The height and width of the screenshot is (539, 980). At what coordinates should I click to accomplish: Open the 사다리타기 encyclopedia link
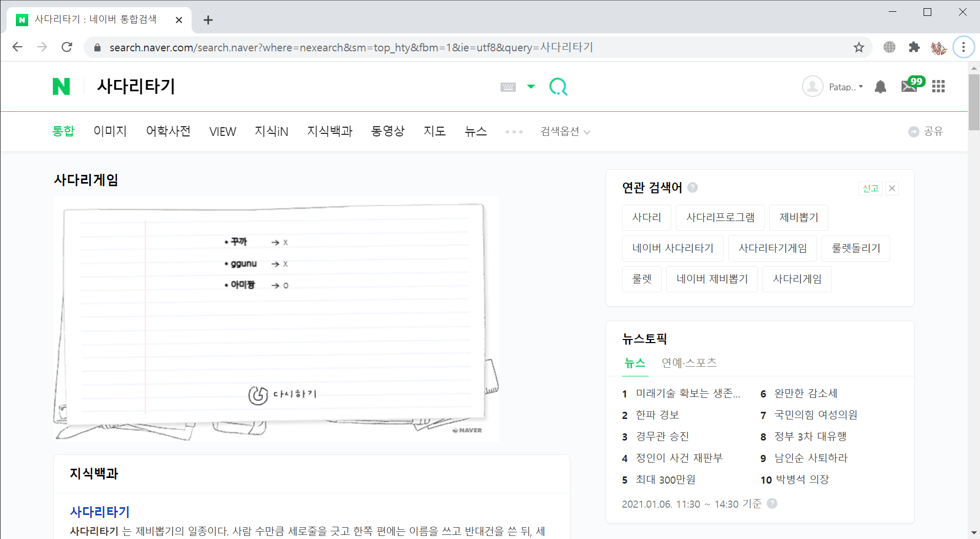coord(100,512)
